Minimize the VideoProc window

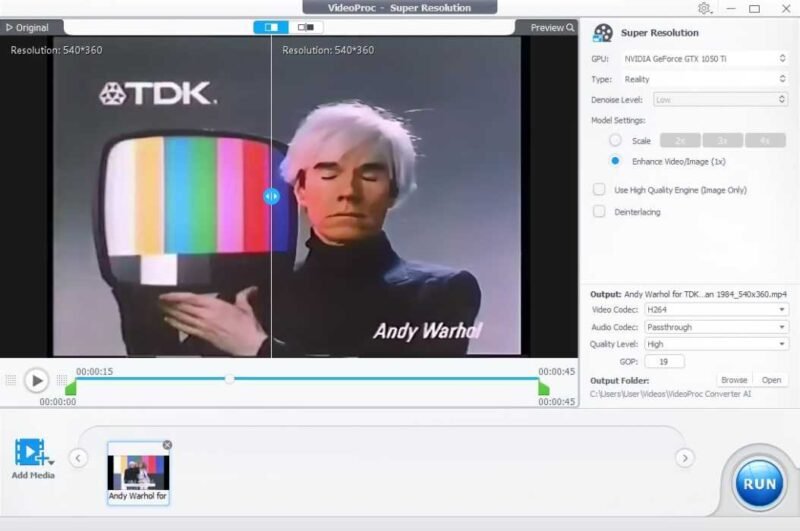pos(731,9)
